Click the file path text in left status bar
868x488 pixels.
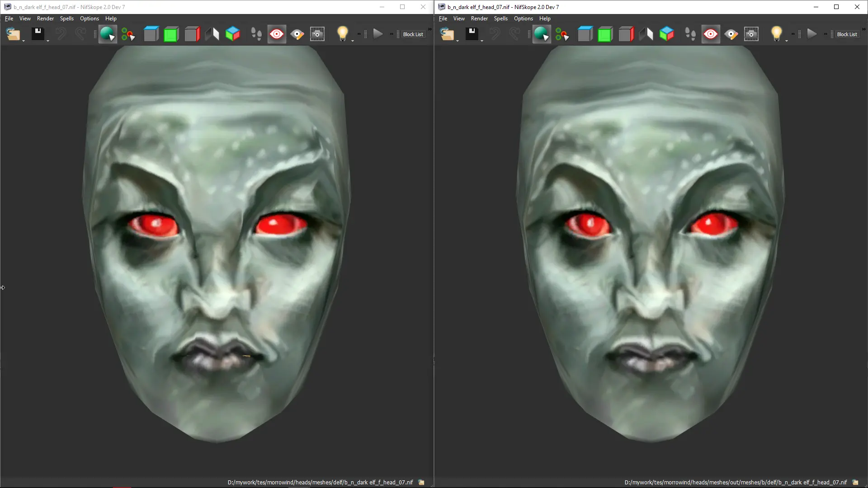[x=320, y=483]
